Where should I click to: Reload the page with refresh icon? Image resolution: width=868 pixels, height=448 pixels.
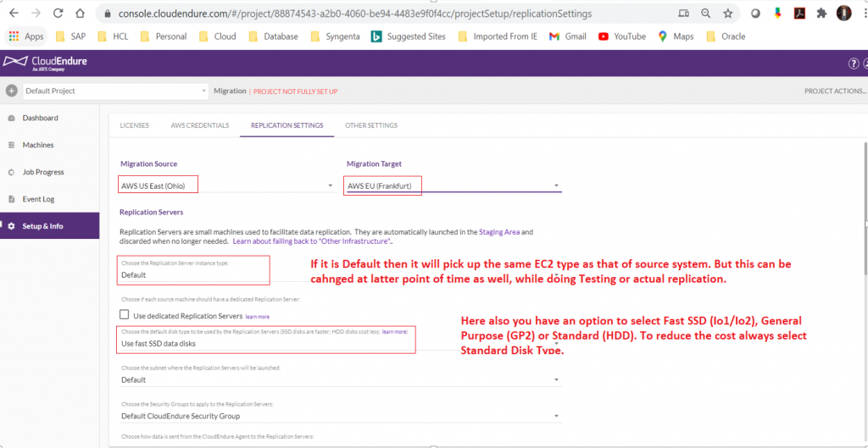coord(58,14)
